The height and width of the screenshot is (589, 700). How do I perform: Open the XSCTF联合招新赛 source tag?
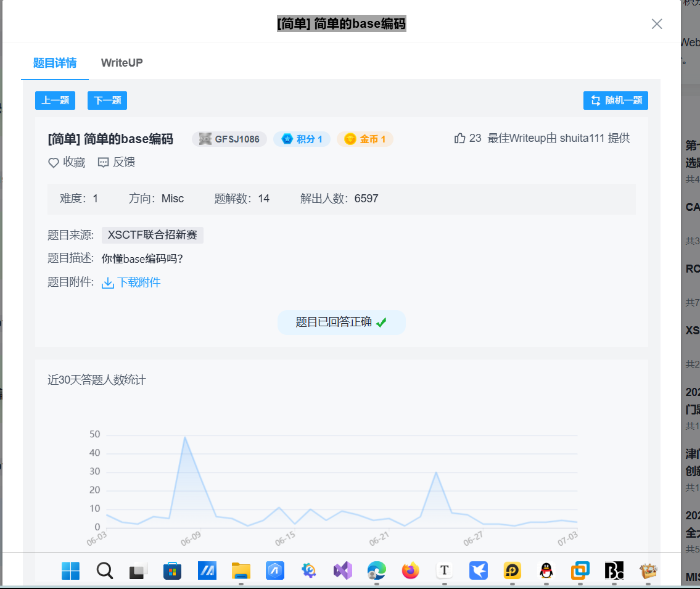[152, 235]
